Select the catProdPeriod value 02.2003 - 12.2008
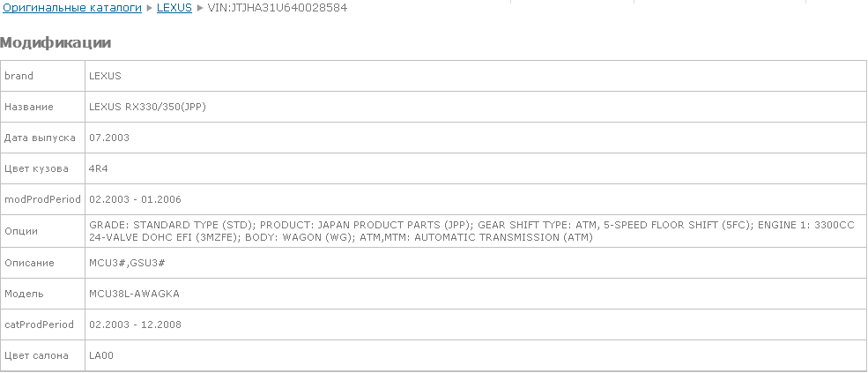The image size is (868, 373). pyautogui.click(x=135, y=325)
